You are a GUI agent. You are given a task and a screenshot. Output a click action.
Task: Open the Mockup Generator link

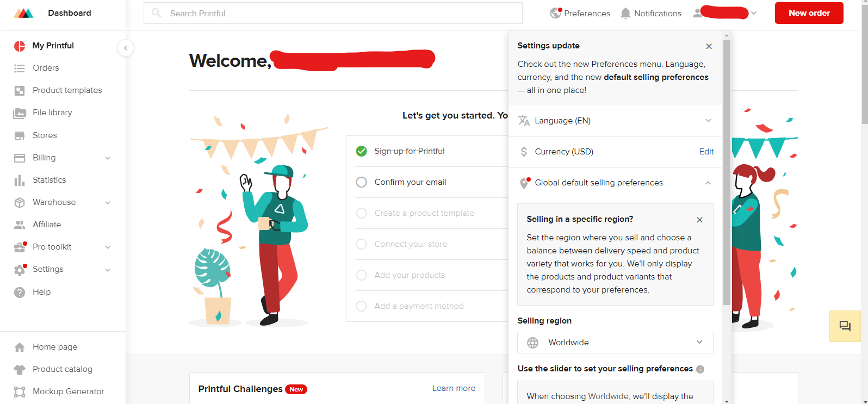point(68,391)
